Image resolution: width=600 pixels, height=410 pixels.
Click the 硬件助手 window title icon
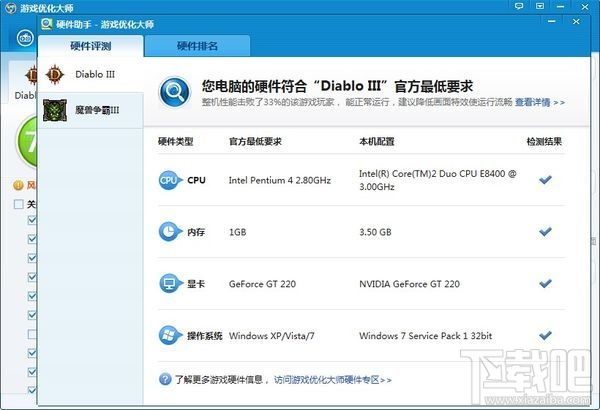(x=47, y=24)
